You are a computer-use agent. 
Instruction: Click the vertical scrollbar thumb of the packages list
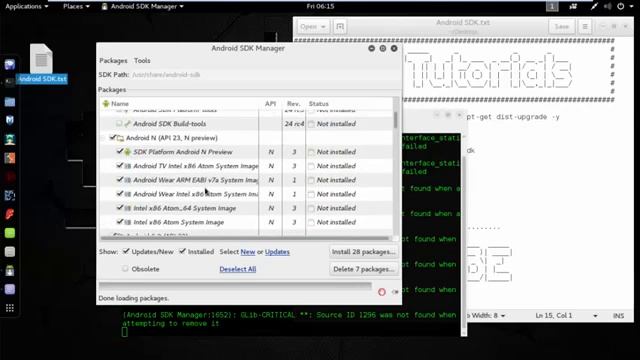(x=396, y=120)
